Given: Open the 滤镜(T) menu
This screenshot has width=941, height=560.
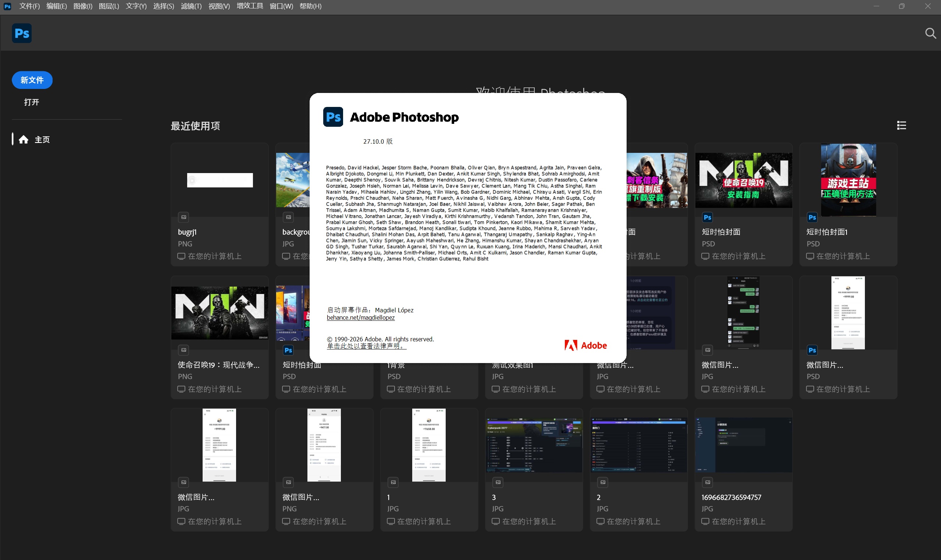Looking at the screenshot, I should pyautogui.click(x=191, y=6).
